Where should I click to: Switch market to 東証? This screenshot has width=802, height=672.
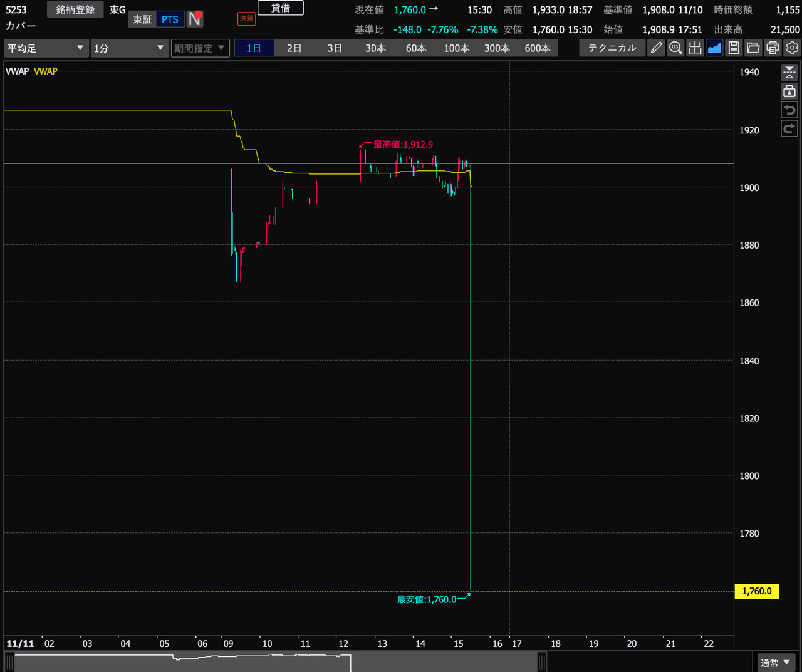(x=142, y=19)
